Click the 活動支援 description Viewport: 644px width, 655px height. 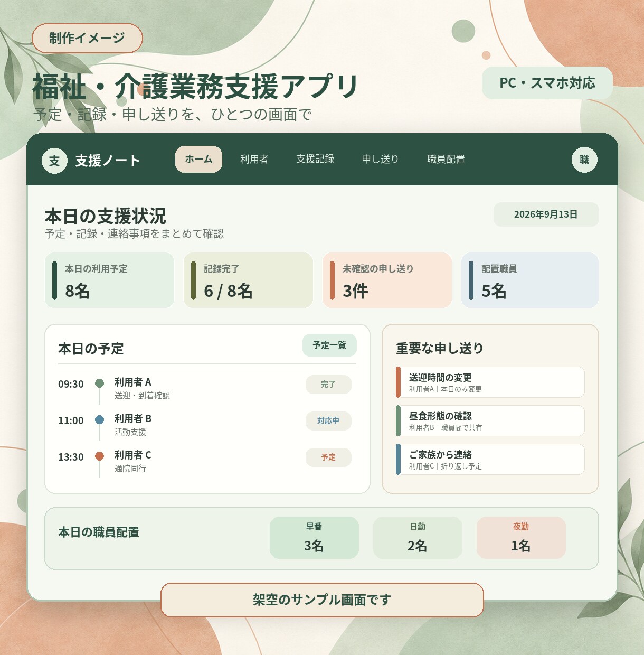click(130, 432)
